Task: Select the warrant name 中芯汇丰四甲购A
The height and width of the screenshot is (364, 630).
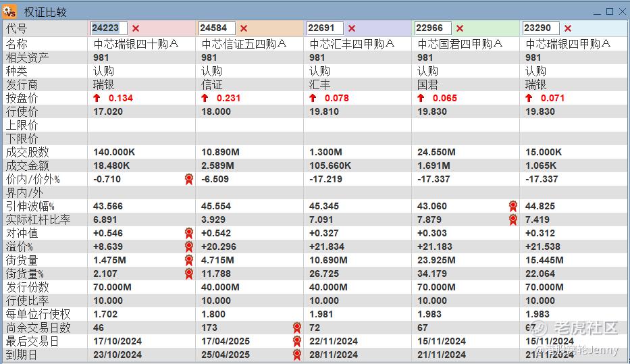Action: [352, 44]
